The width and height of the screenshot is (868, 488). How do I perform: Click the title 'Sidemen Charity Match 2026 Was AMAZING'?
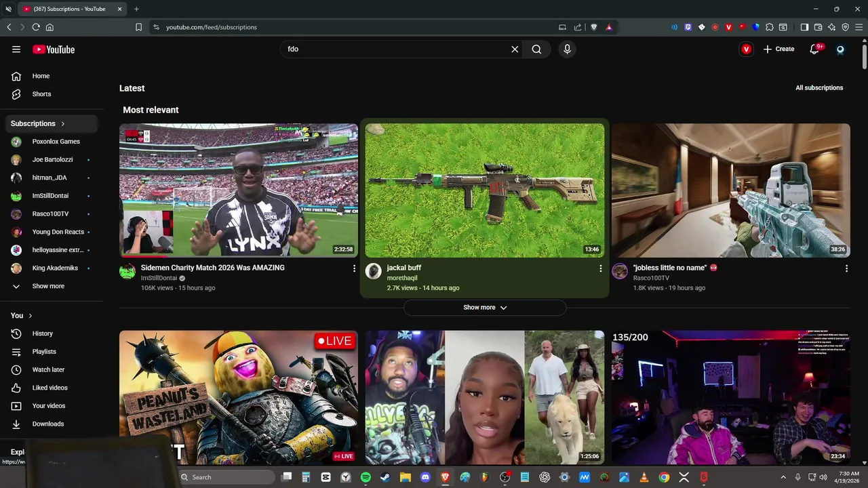[x=212, y=268]
